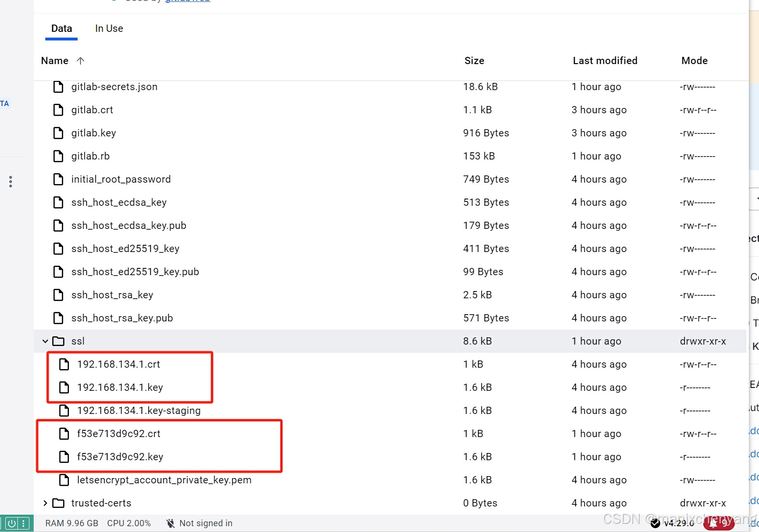Click file icon of letsencrypt_account_private_key.pem

pos(64,480)
